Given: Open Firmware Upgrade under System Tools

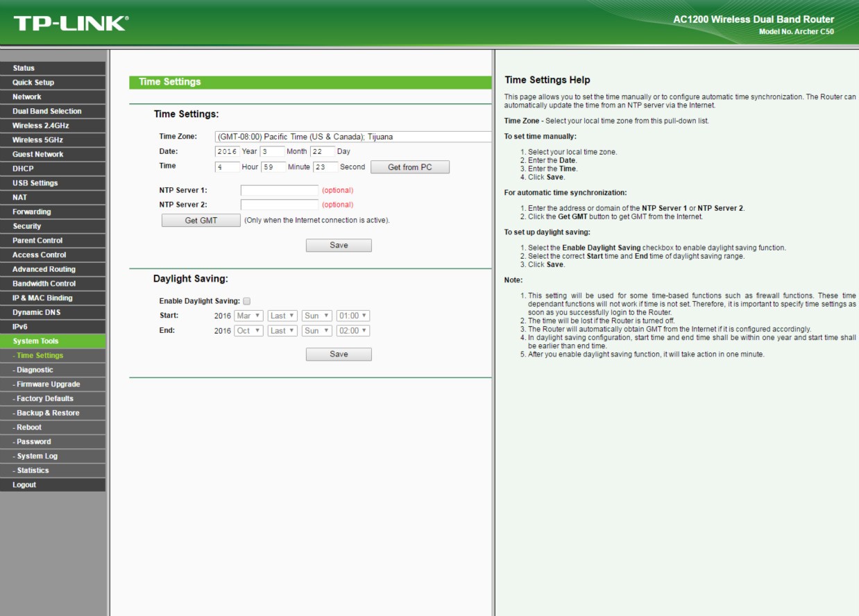Looking at the screenshot, I should pos(53,384).
